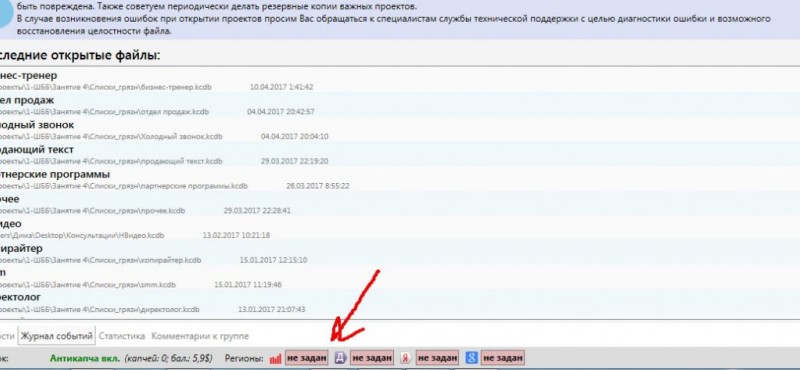Open the recent project Холодный звонок

coord(37,125)
